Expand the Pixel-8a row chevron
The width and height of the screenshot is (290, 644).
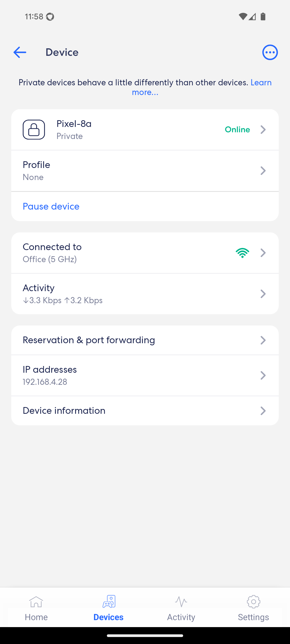click(x=263, y=130)
